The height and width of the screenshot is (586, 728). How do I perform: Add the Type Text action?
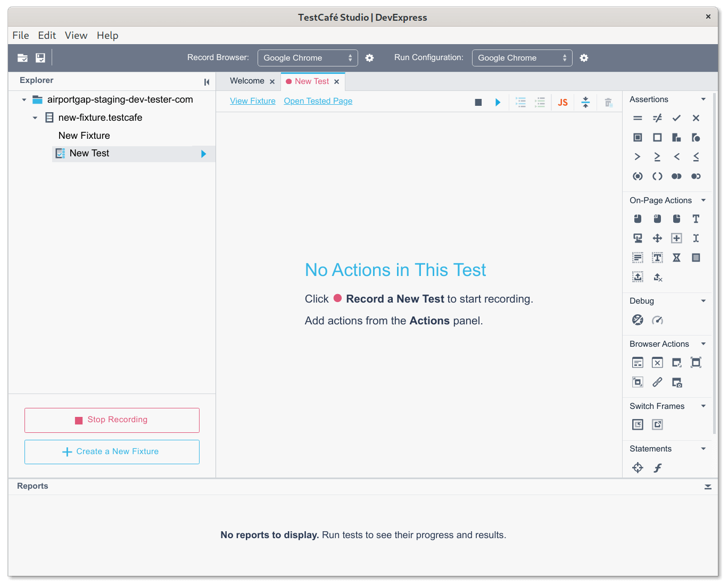[696, 219]
